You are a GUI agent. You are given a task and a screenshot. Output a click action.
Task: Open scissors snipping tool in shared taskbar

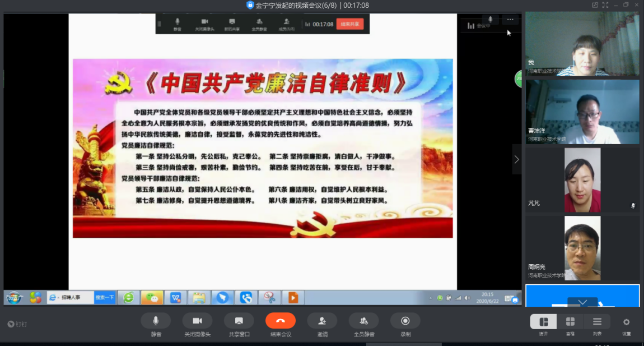point(269,297)
